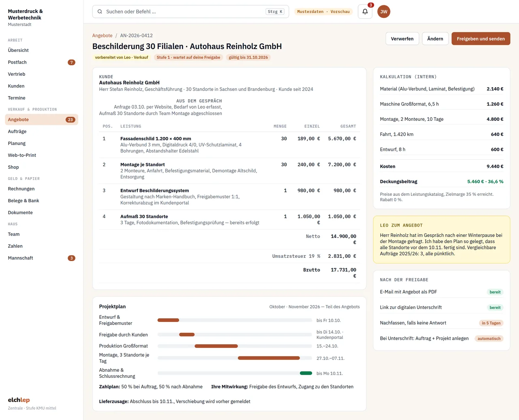The image size is (519, 420).
Task: Open Team in the sidebar
Action: [41, 234]
